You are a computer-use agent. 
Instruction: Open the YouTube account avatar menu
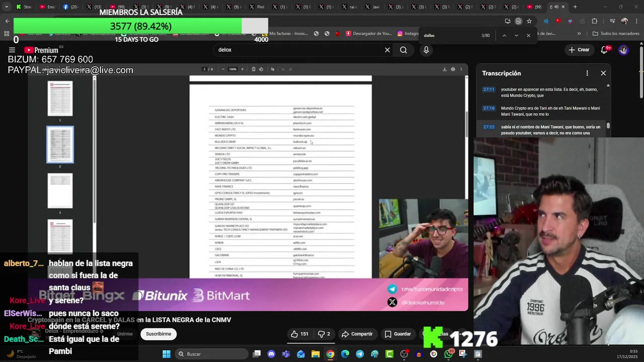623,50
